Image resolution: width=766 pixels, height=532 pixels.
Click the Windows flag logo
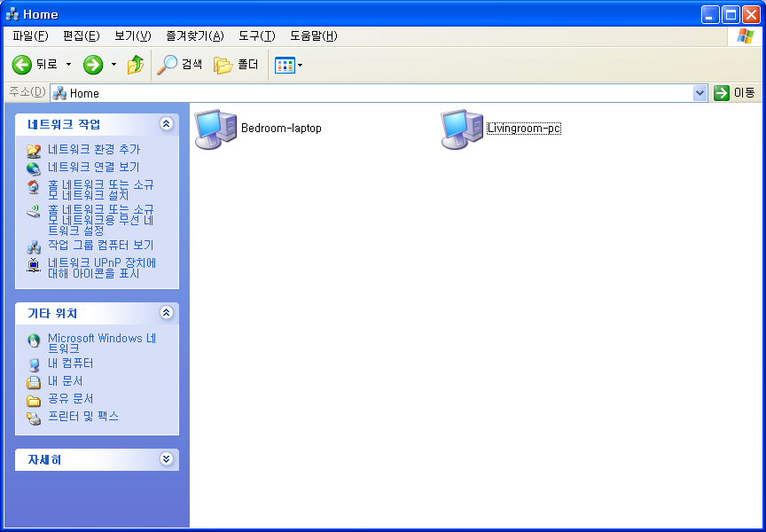point(745,36)
